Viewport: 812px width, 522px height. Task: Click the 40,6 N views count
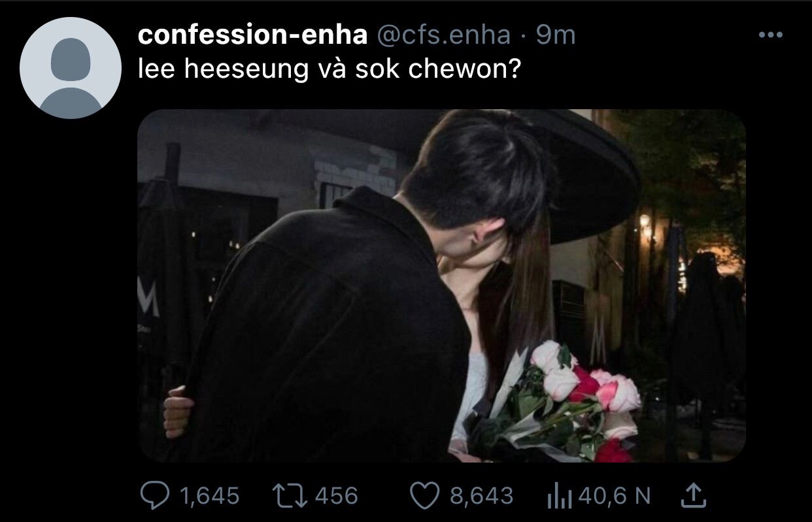pos(615,497)
